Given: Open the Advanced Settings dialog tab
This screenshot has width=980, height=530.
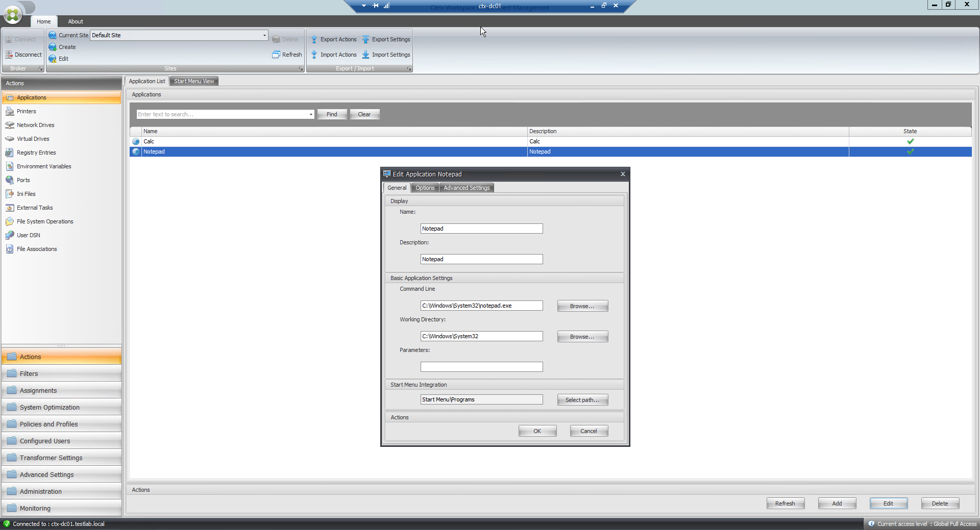Looking at the screenshot, I should [x=467, y=188].
